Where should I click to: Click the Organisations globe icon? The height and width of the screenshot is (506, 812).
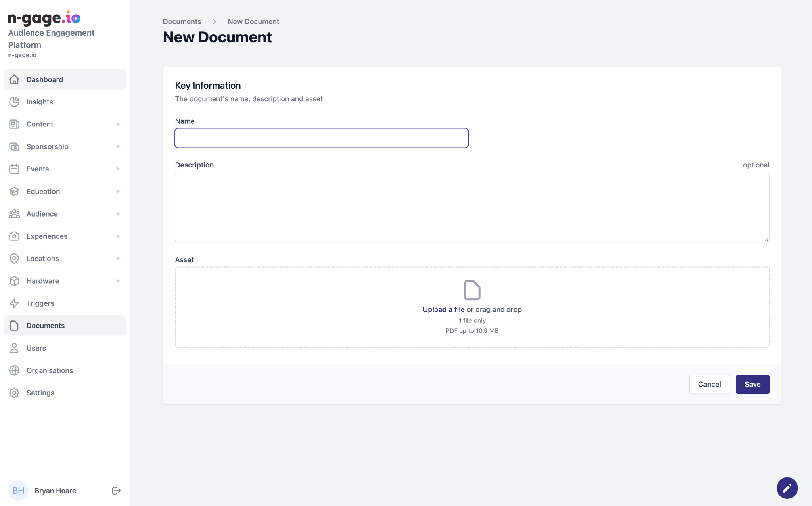[14, 370]
